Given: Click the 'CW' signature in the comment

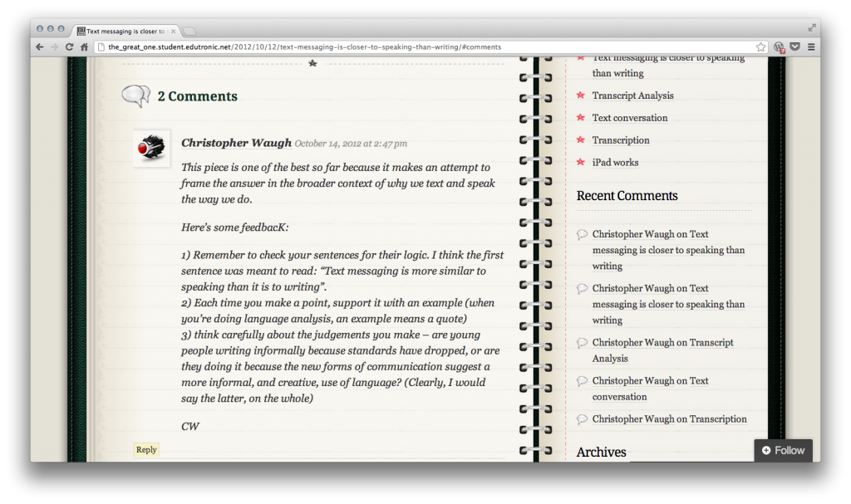Looking at the screenshot, I should pyautogui.click(x=190, y=427).
